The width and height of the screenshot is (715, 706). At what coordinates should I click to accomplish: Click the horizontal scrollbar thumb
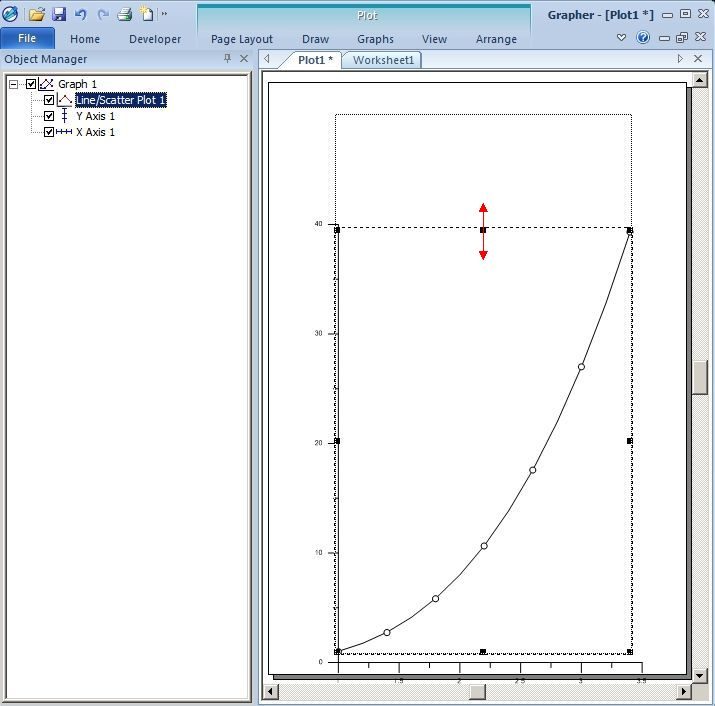pos(477,691)
